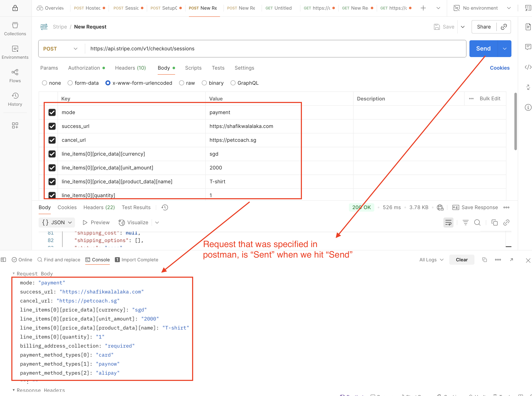Select the GraphQL body type radio

[233, 83]
